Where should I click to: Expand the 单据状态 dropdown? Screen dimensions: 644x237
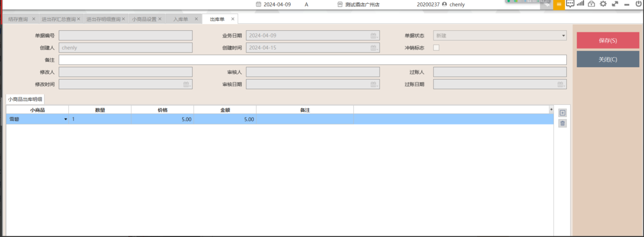563,36
